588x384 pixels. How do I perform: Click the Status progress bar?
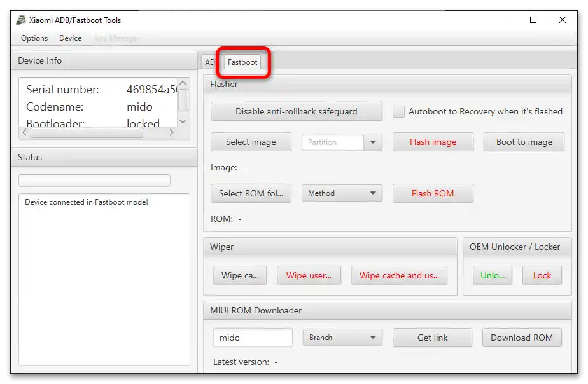[94, 181]
